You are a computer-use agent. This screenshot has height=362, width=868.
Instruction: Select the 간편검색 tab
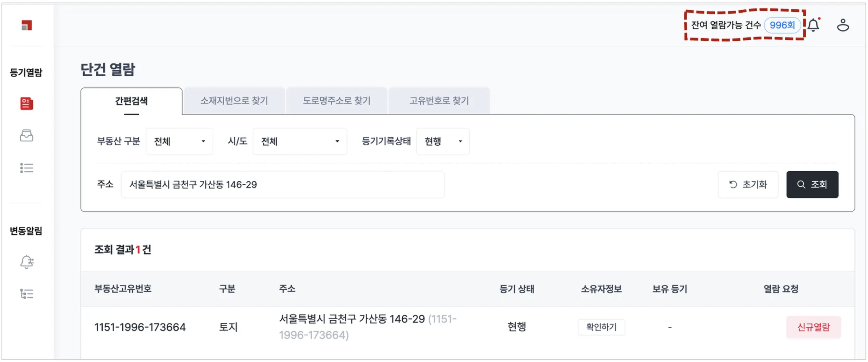click(x=131, y=101)
